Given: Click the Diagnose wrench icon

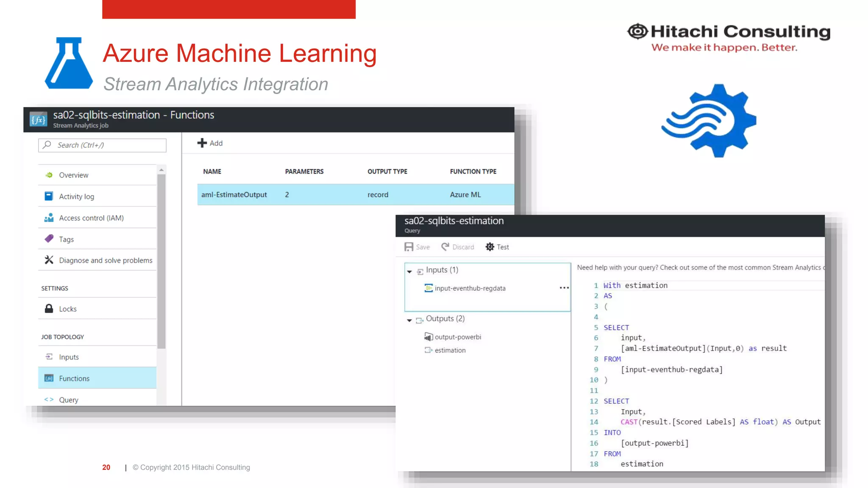Looking at the screenshot, I should click(x=49, y=260).
